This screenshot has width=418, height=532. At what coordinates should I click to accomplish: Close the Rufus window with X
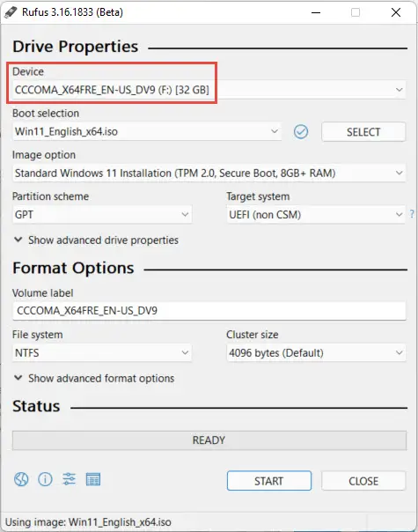click(x=396, y=12)
